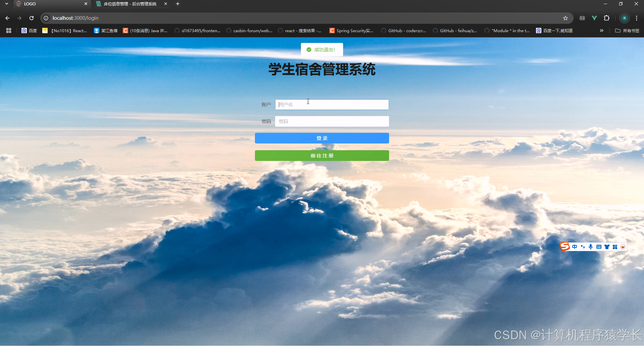The image size is (644, 346).
Task: Toggle Chinese/English input mode
Action: (x=575, y=246)
